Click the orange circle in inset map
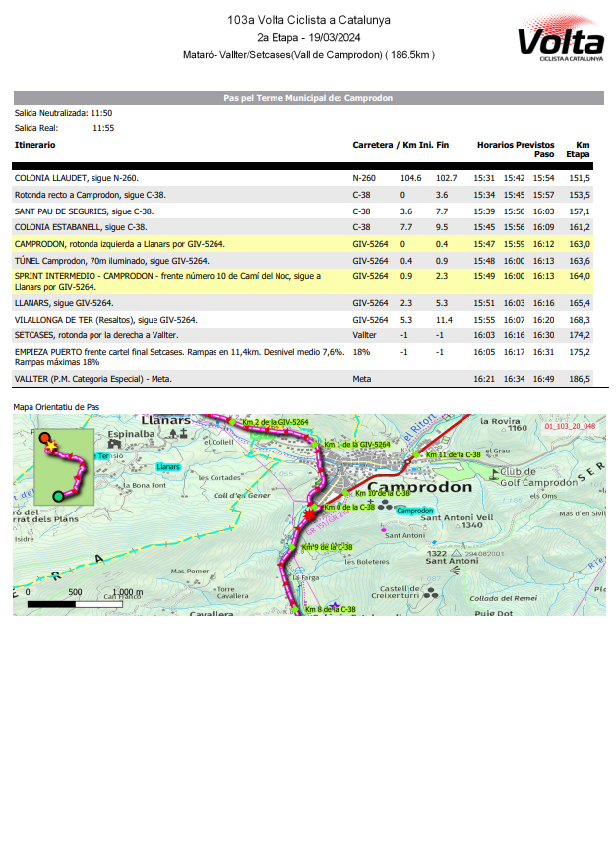The image size is (616, 843). [45, 437]
